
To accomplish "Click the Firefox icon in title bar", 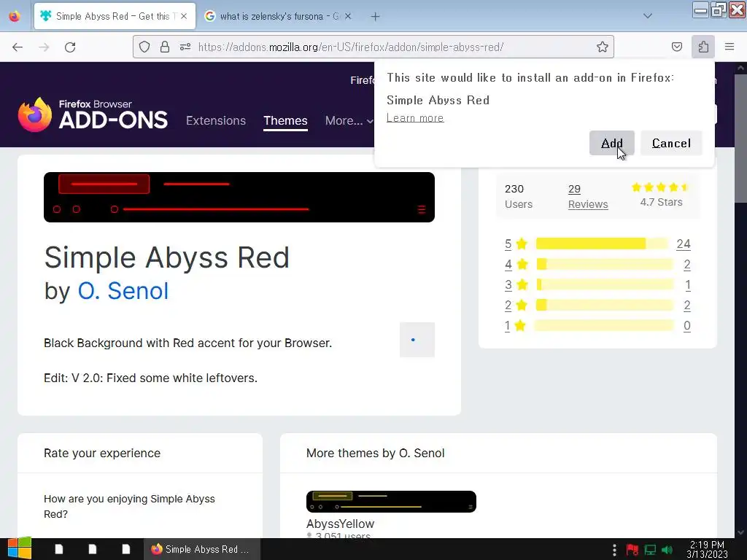I will [15, 16].
